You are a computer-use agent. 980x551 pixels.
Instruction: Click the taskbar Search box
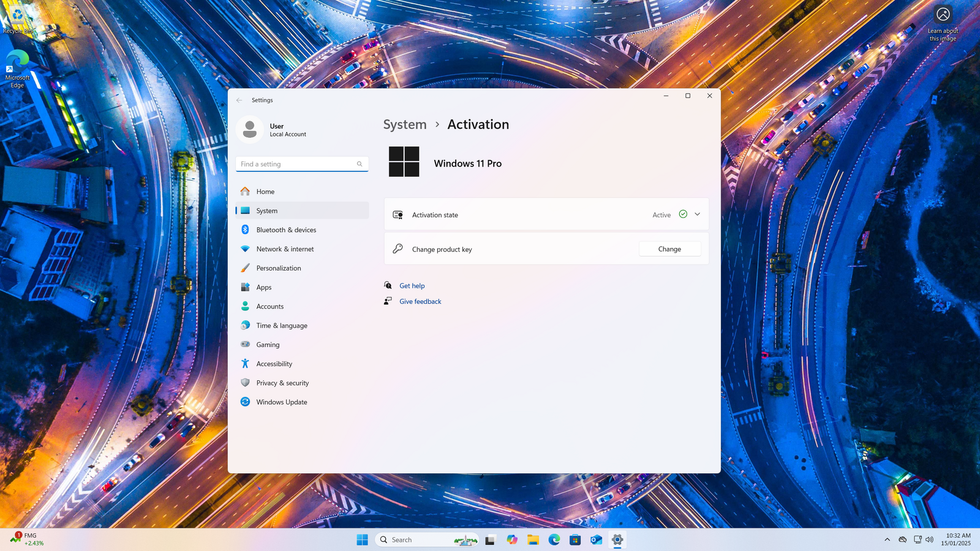click(x=426, y=539)
